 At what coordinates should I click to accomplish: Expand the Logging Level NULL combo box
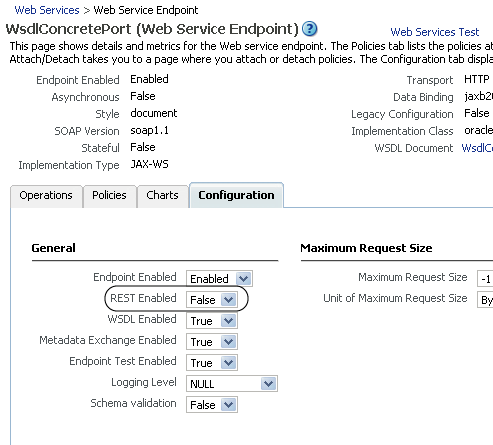tap(232, 384)
